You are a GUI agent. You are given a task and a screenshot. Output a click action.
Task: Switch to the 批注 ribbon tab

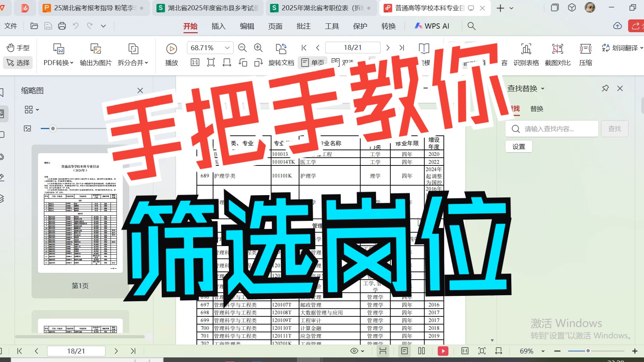click(x=304, y=26)
